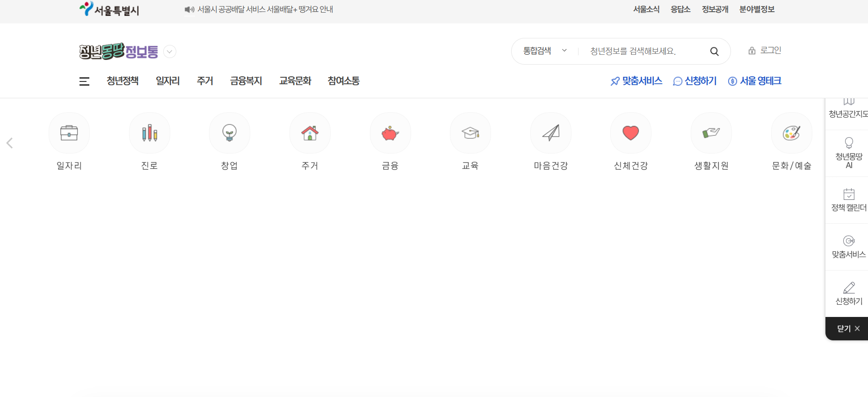Viewport: 868px width, 397px height.
Task: Click the 서울특별시 logo
Action: [x=109, y=9]
